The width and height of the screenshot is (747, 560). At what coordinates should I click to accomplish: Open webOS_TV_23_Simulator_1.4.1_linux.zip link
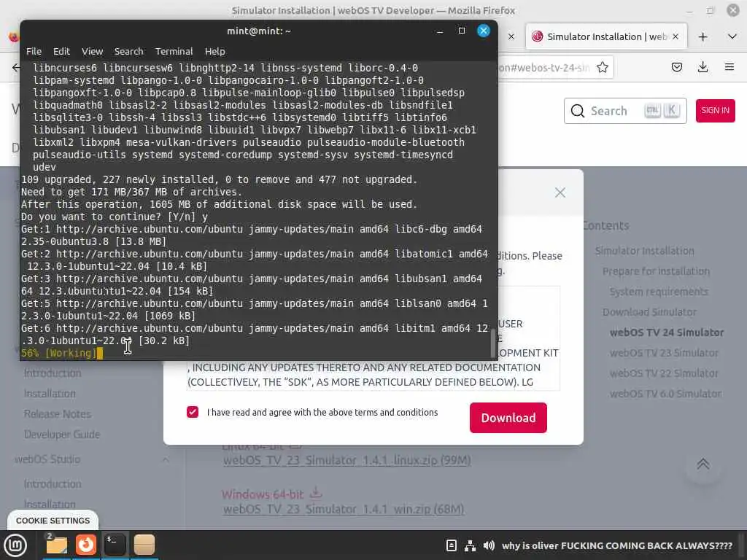(x=347, y=461)
